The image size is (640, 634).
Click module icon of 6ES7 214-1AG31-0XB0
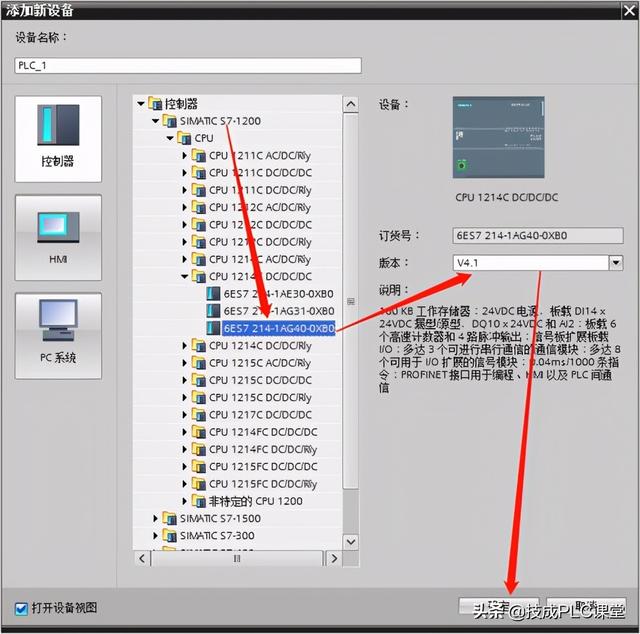pos(213,311)
